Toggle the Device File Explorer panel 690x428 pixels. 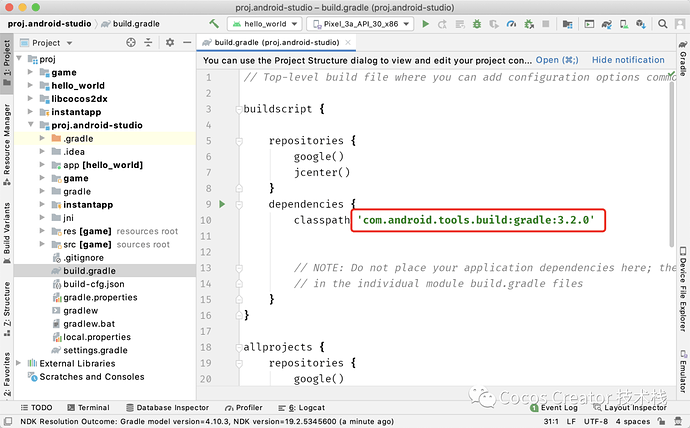[683, 289]
